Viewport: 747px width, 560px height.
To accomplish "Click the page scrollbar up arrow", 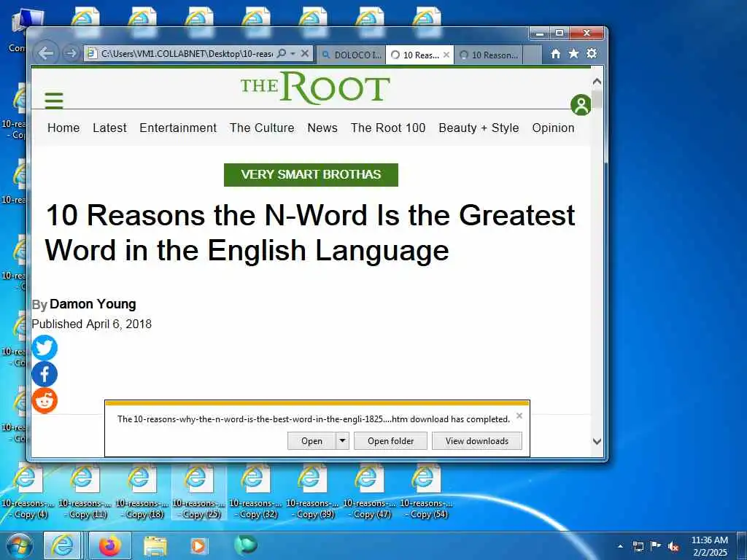I will pos(597,82).
